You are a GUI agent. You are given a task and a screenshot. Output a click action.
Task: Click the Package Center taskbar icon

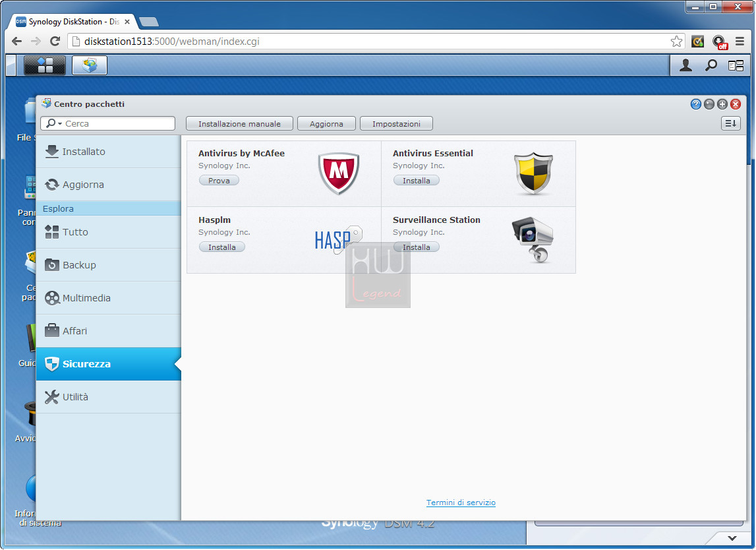point(90,65)
